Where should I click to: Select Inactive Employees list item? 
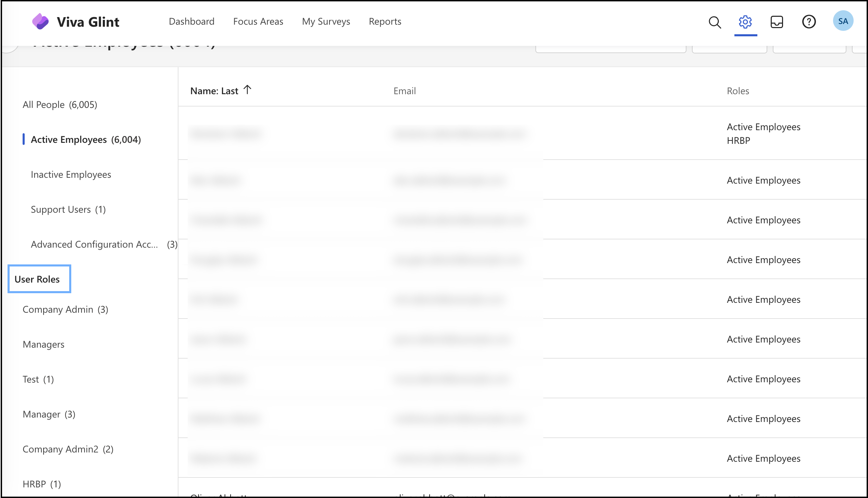pyautogui.click(x=71, y=174)
